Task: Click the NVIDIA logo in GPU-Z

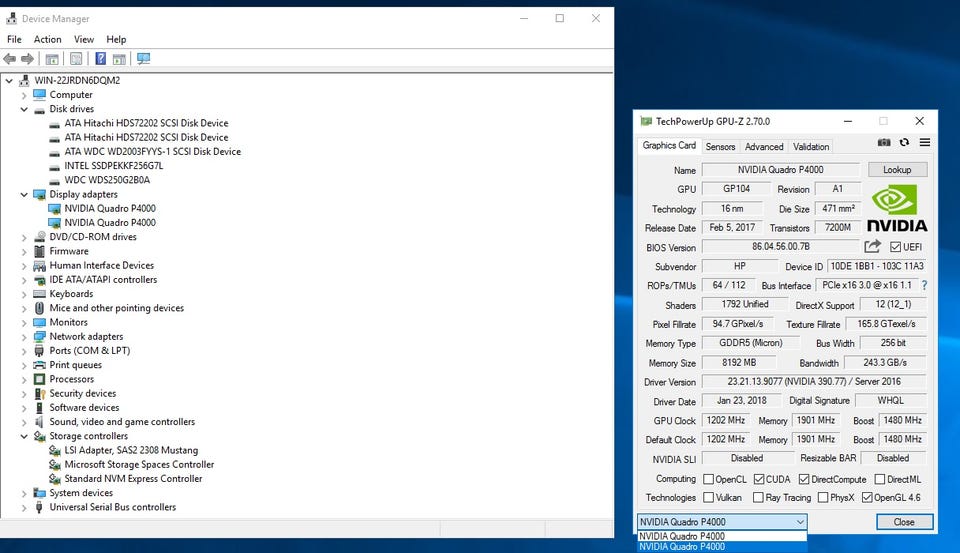Action: 897,209
